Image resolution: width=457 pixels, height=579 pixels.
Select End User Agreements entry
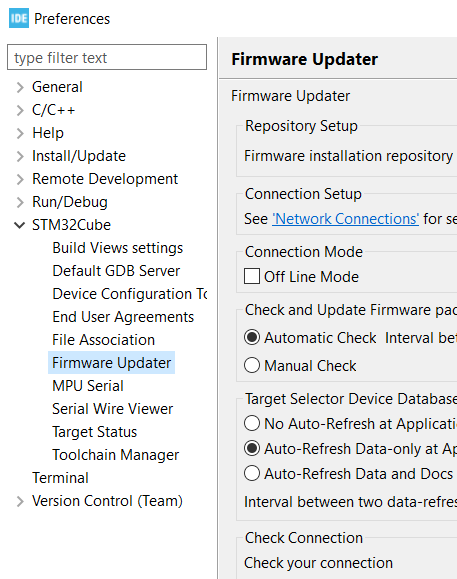click(123, 317)
